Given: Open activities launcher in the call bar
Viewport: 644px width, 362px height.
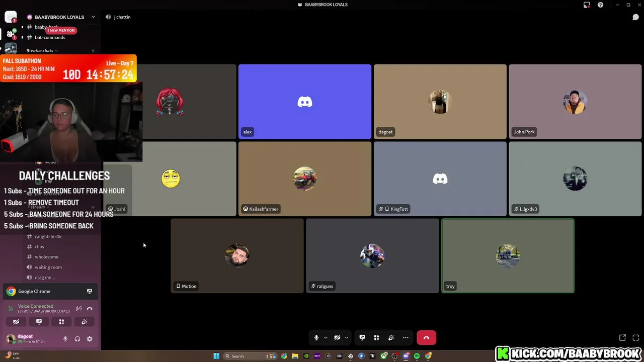Looking at the screenshot, I should click(x=376, y=338).
